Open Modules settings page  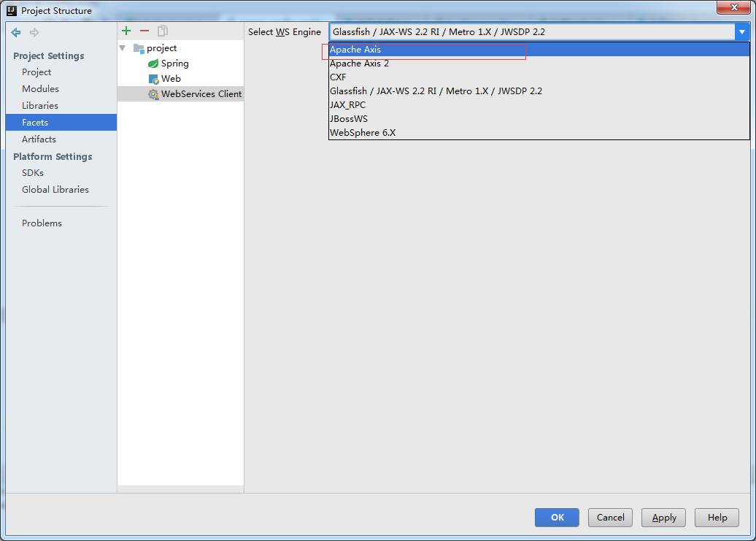coord(61,89)
